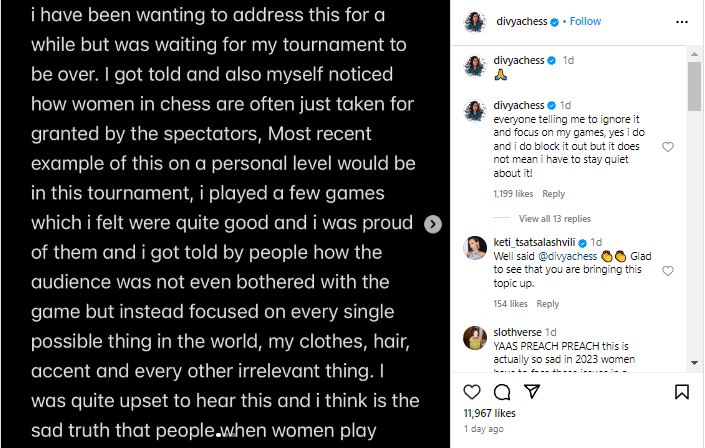Screen dimensions: 705x448
Task: Click slothverse's profile avatar
Action: coord(476,337)
